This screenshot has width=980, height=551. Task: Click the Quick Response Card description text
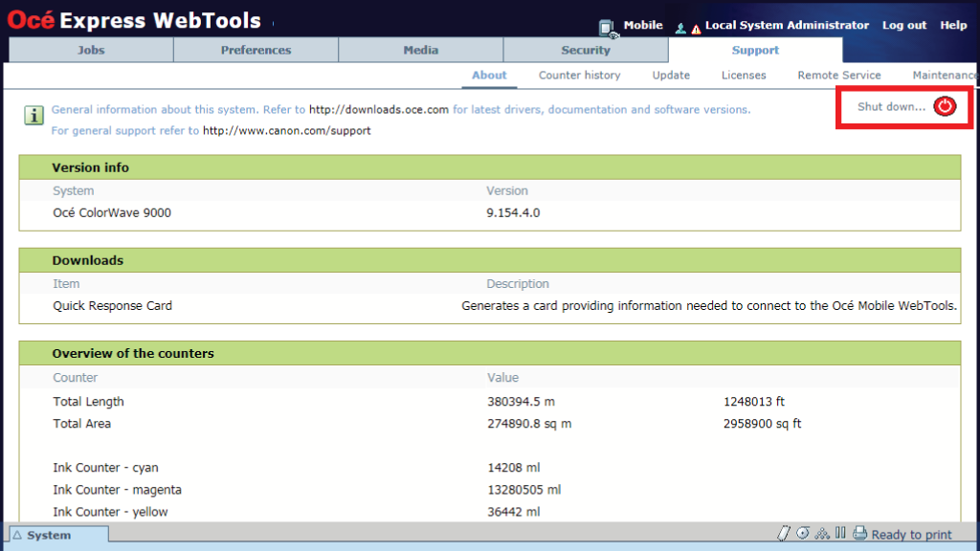pos(709,305)
